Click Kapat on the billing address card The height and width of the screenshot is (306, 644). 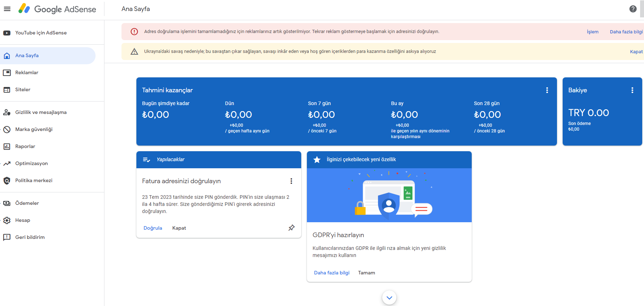[179, 228]
